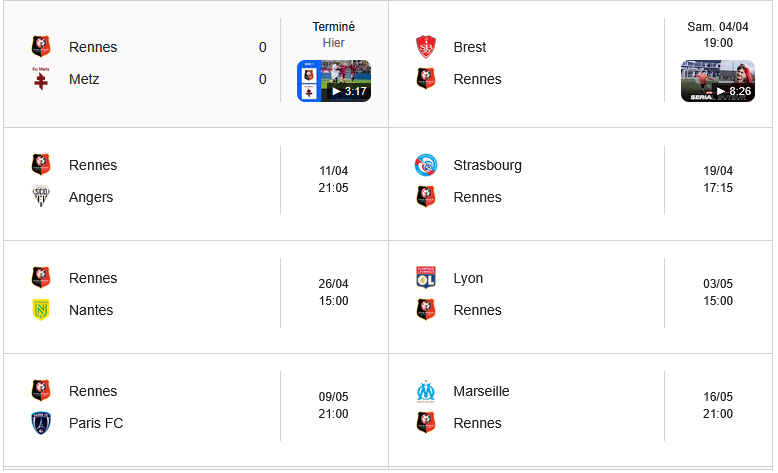Screen dimensions: 778x473
Task: Click the Paris FC club crest
Action: pyautogui.click(x=41, y=423)
